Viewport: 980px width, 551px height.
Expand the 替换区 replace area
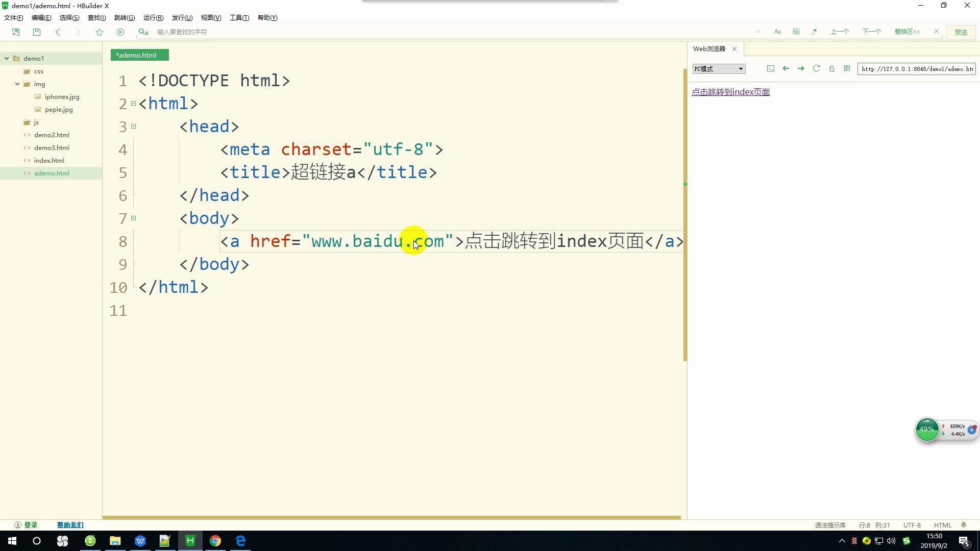point(907,32)
